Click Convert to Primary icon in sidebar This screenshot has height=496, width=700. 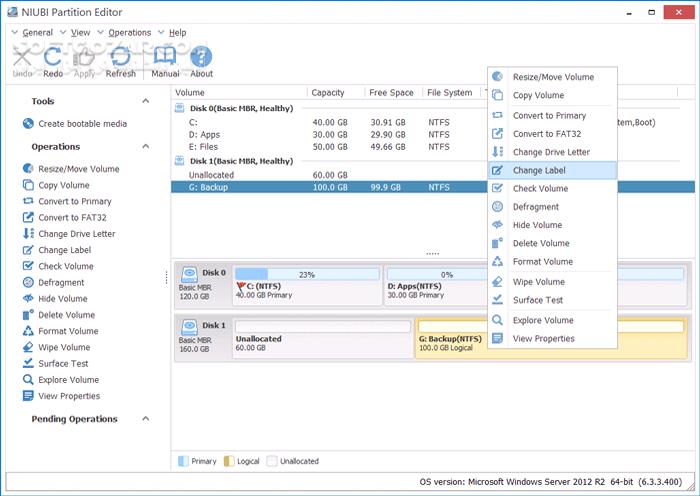pos(28,201)
